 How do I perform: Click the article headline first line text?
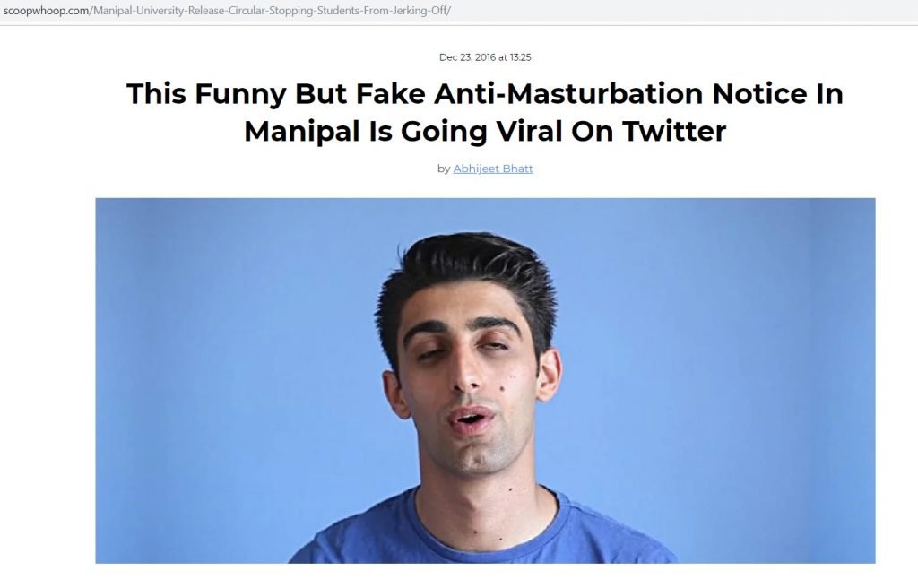coord(485,94)
